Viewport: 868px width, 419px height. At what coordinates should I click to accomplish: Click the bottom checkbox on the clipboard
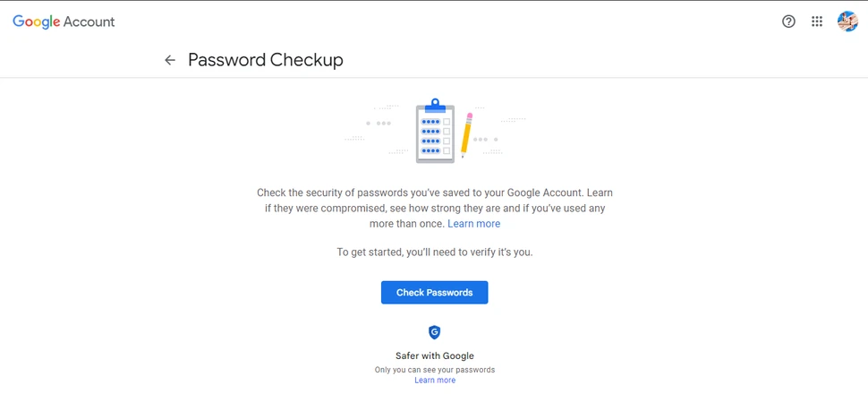point(447,150)
